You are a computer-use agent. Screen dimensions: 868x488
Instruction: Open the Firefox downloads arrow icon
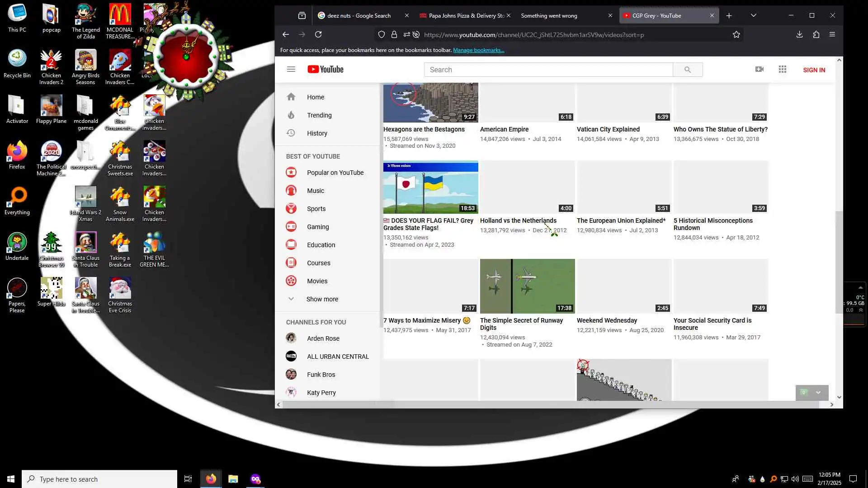pyautogui.click(x=799, y=34)
